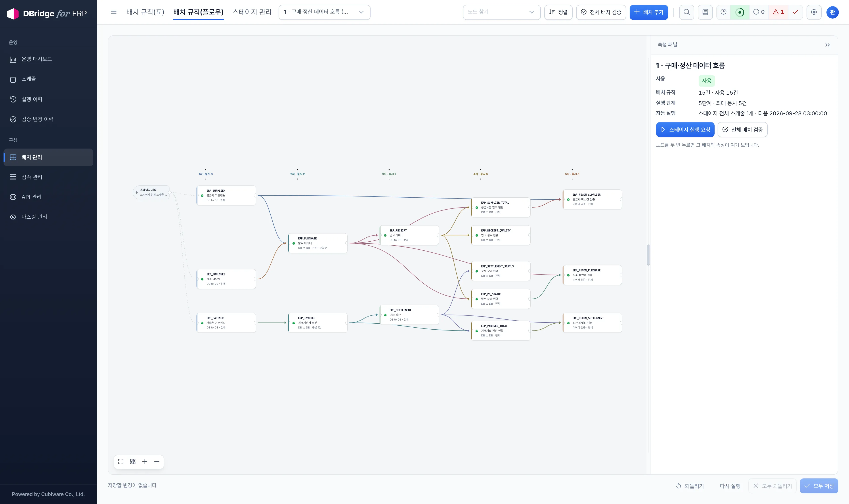Show the warning count 1 indicator

[x=778, y=12]
